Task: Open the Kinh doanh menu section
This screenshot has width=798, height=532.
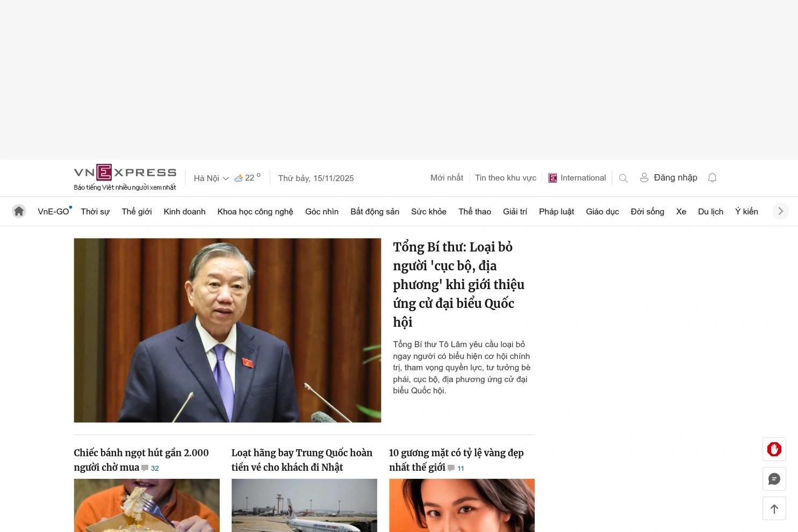Action: coord(184,212)
